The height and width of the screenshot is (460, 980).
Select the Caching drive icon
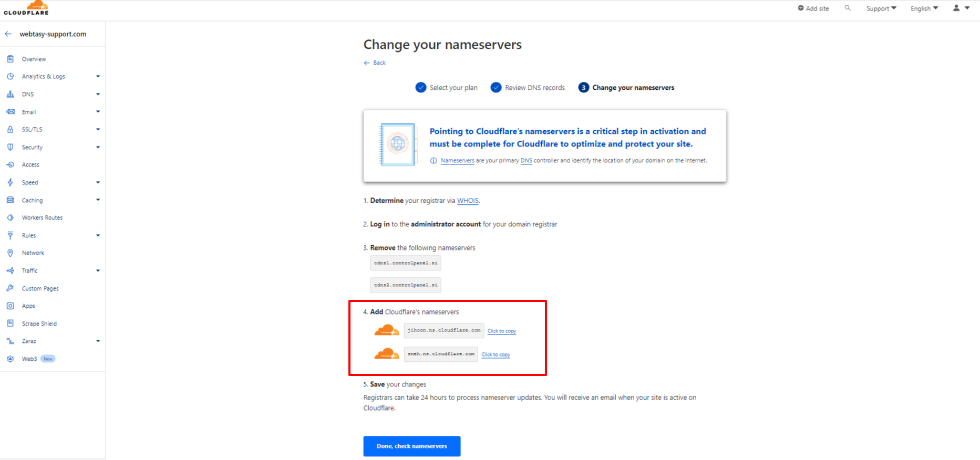[10, 200]
